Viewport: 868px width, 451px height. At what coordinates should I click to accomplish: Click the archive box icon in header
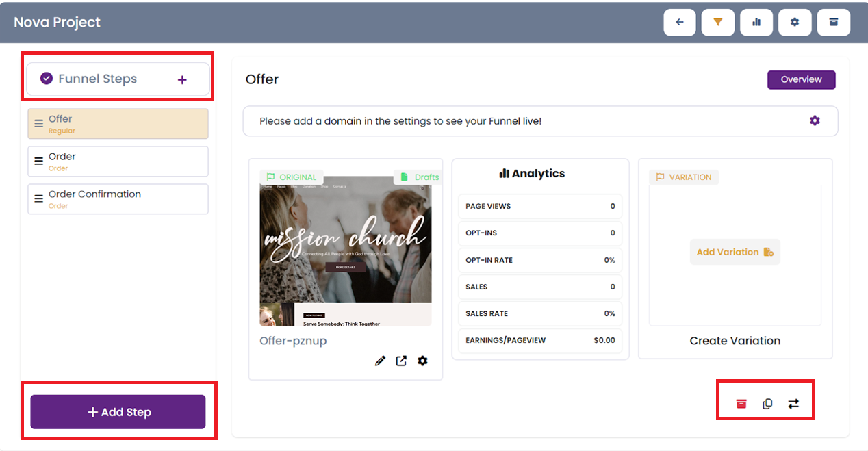833,23
